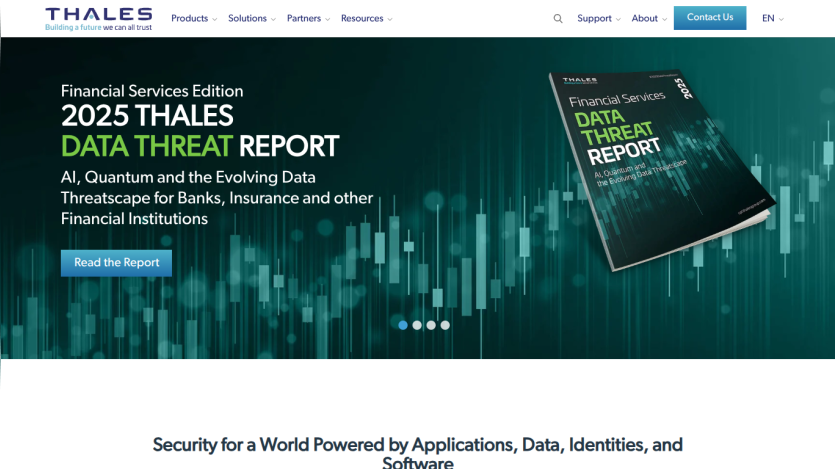Image resolution: width=835 pixels, height=469 pixels.
Task: Select the third carousel dot
Action: tap(431, 325)
